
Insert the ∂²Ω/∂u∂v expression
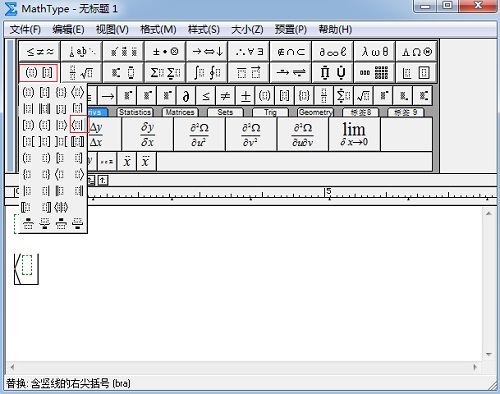(x=303, y=134)
